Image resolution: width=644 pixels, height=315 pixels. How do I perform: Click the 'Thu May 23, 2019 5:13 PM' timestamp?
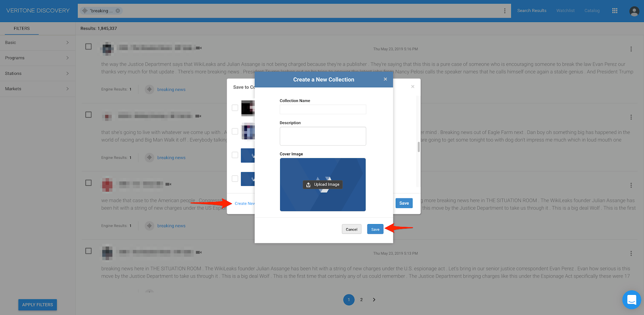tap(395, 253)
